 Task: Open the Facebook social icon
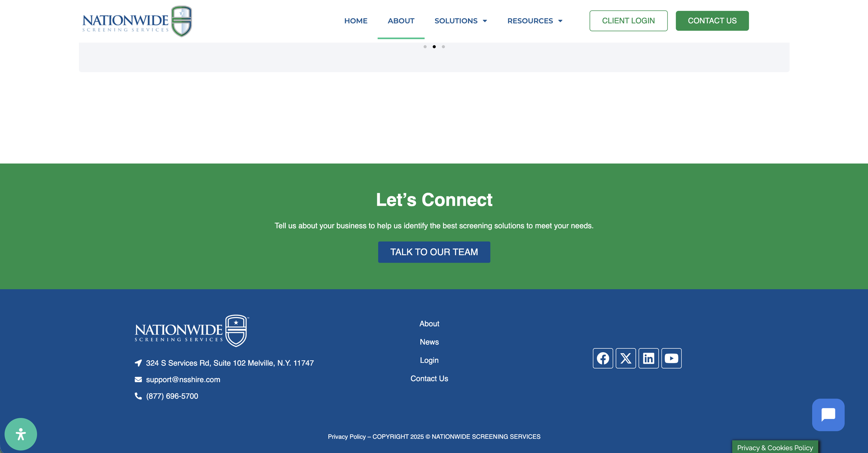[x=603, y=358]
